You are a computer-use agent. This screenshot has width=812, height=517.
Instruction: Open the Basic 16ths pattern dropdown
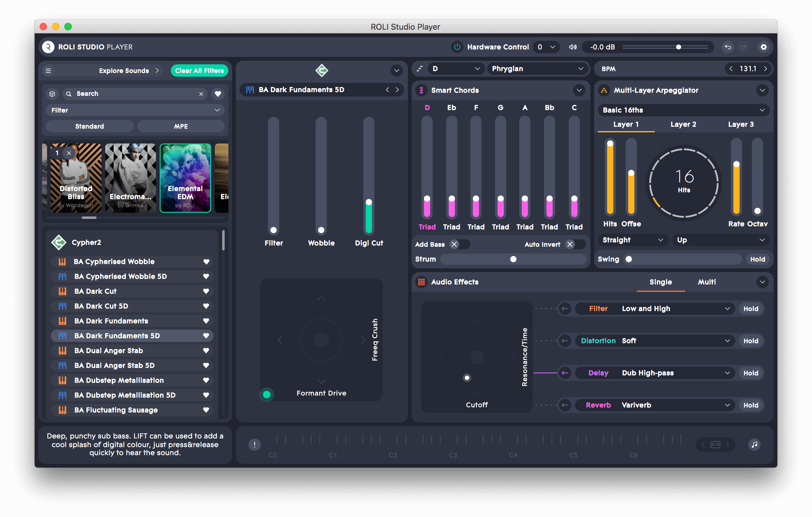tap(684, 110)
